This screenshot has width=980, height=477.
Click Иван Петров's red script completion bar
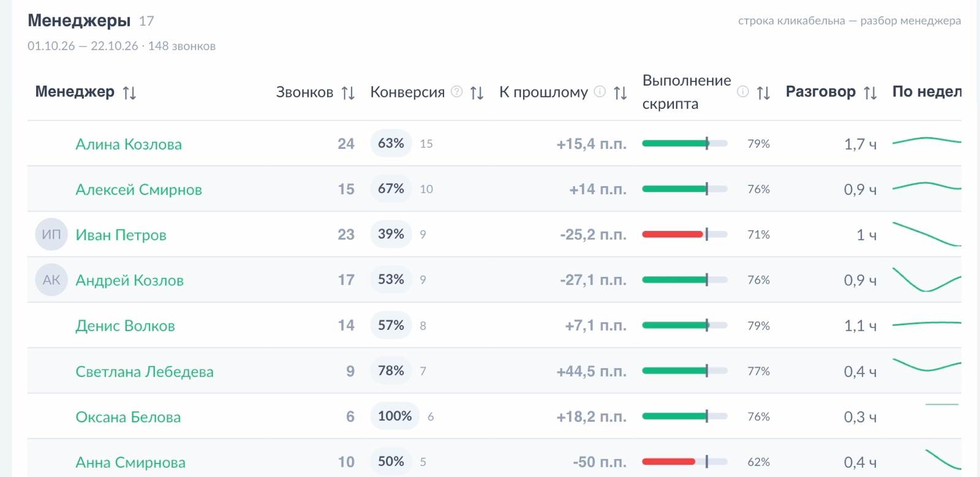685,234
